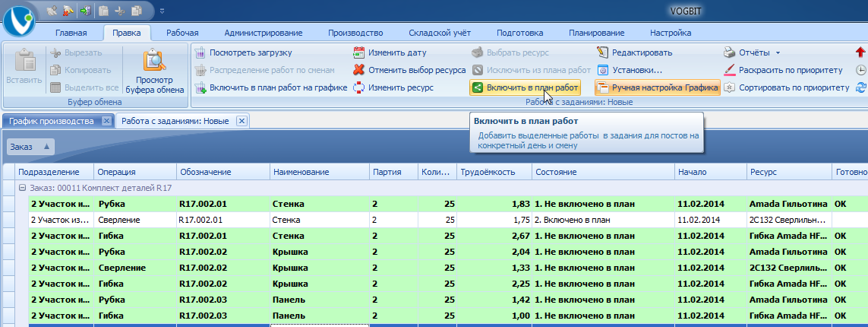
Task: Click the copy pages icon in quick access toolbar
Action: [136, 10]
